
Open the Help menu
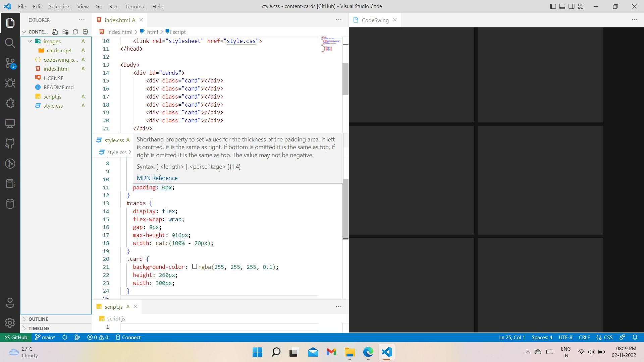click(158, 6)
